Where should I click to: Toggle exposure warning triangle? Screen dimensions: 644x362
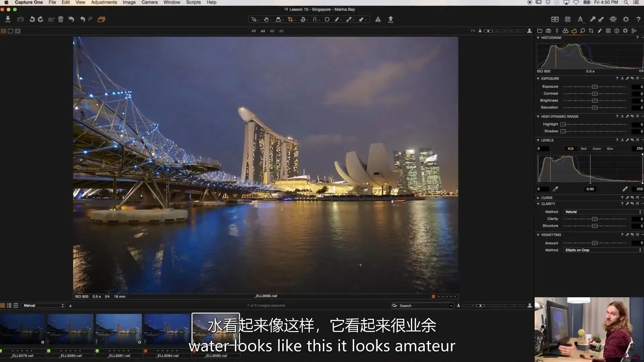coord(378,19)
